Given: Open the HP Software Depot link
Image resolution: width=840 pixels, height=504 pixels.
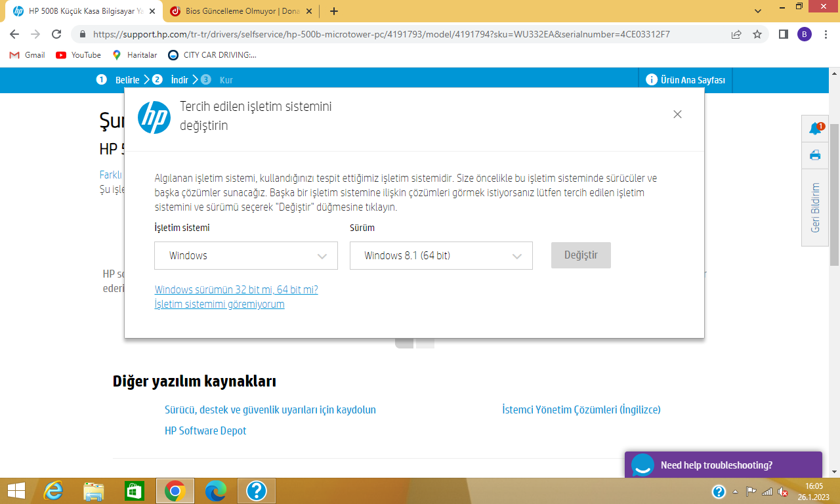Looking at the screenshot, I should point(205,430).
